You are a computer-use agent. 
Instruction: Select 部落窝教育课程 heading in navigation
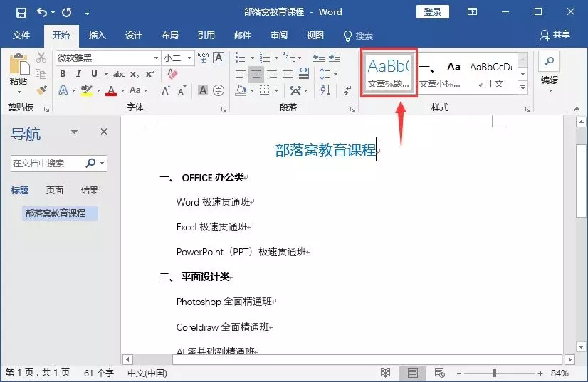(60, 213)
